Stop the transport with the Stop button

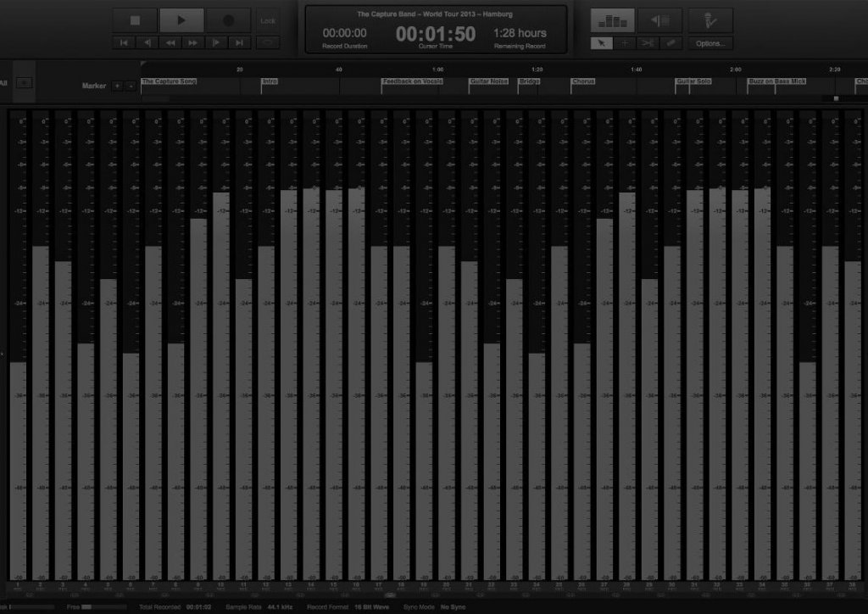coord(135,20)
